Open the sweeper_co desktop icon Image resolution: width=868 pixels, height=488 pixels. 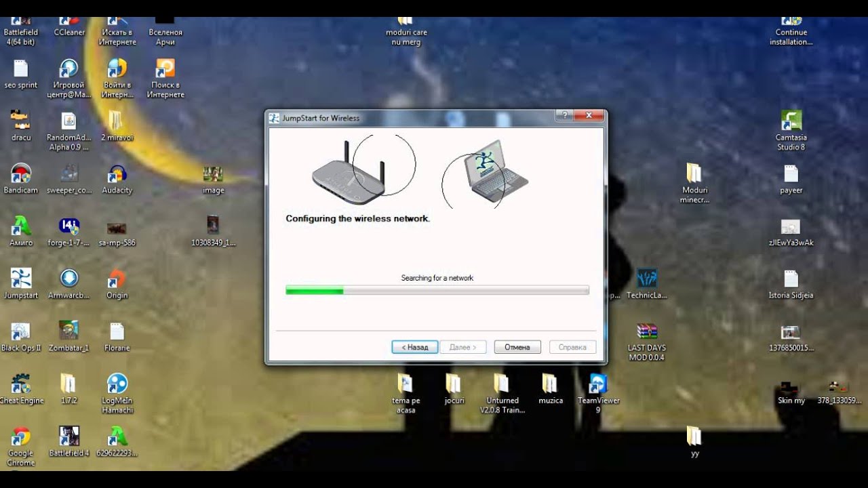[69, 179]
